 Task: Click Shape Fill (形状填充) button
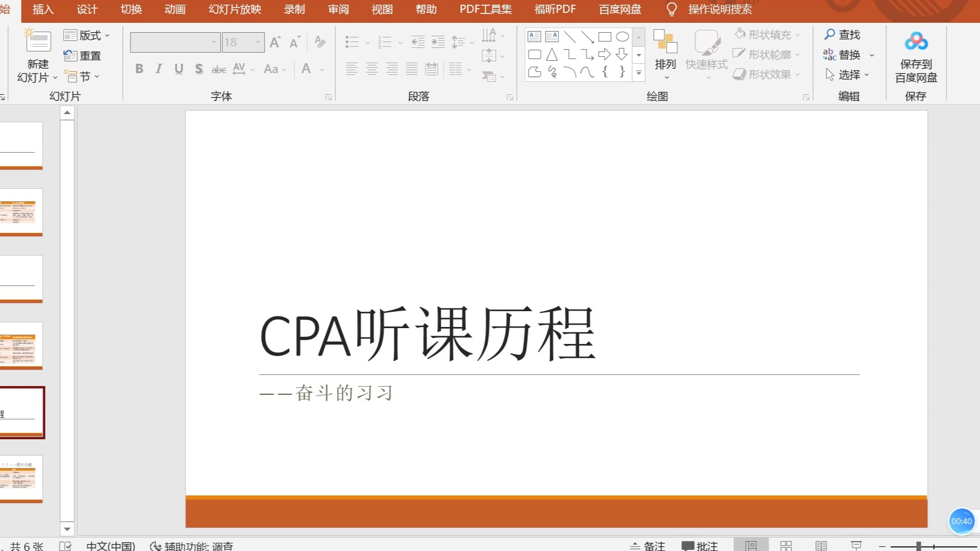pyautogui.click(x=767, y=35)
